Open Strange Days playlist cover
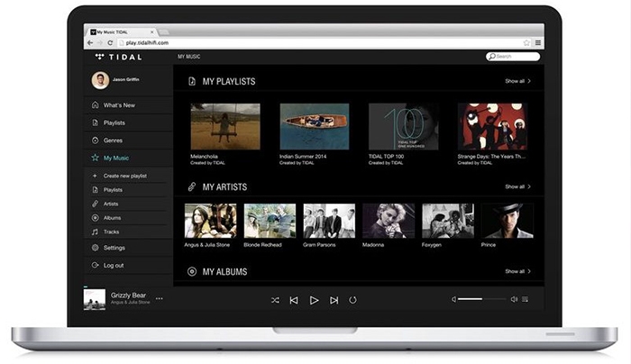The height and width of the screenshot is (364, 631). click(492, 127)
